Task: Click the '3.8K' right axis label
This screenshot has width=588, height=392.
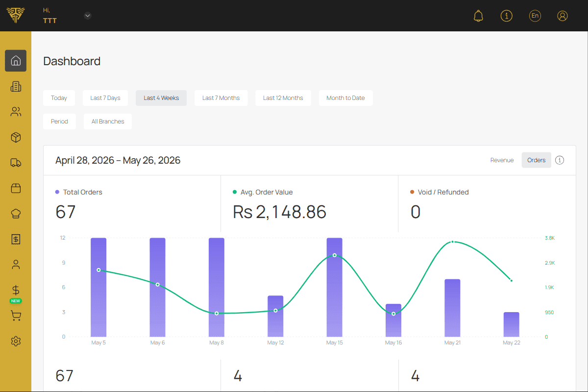Action: tap(550, 238)
